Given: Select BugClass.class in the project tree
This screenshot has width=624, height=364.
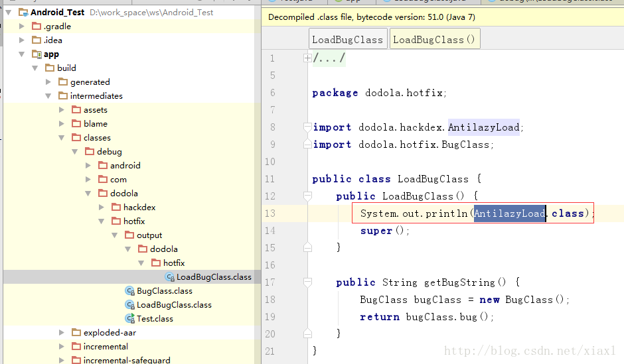Looking at the screenshot, I should coord(165,291).
